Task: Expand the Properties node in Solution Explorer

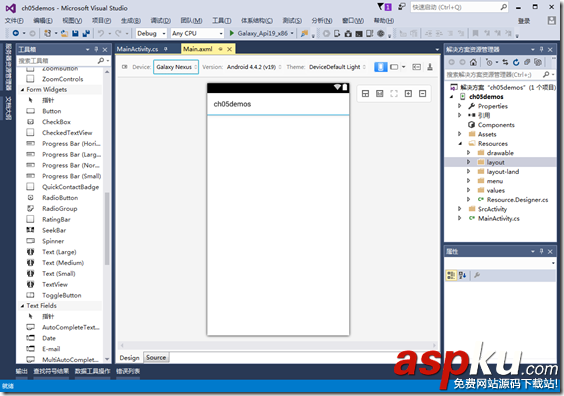Action: 460,106
